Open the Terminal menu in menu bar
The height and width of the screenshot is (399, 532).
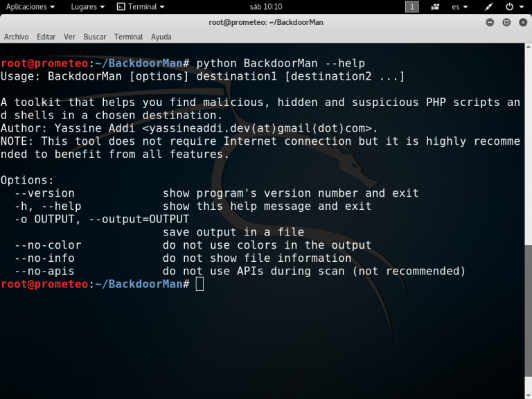pos(128,37)
